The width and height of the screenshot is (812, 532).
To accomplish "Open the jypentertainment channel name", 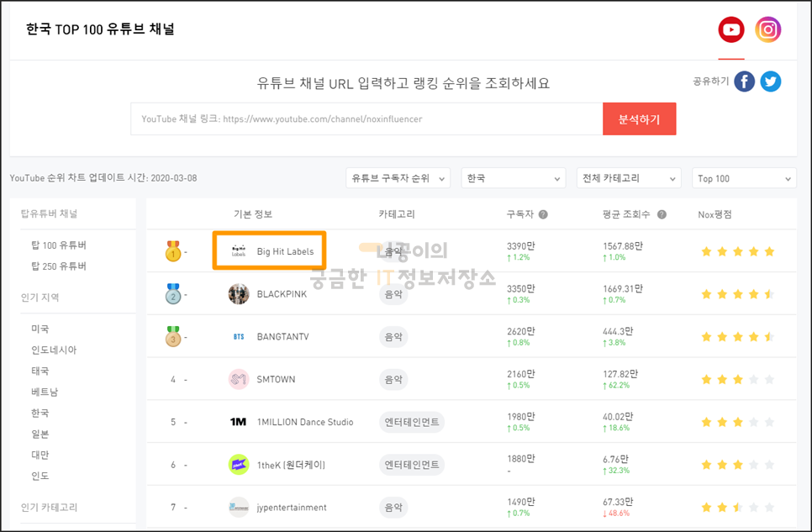I will pos(292,507).
